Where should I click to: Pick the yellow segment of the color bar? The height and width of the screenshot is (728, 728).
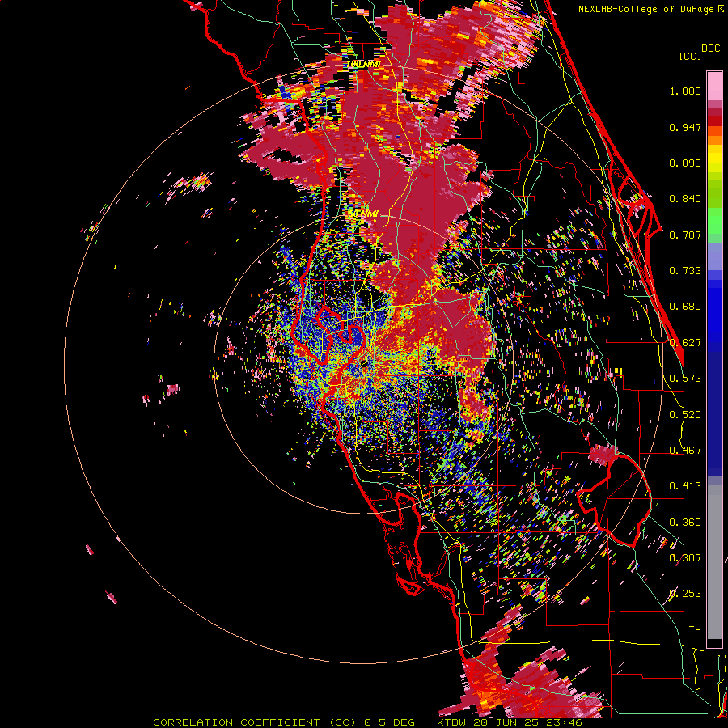(714, 159)
